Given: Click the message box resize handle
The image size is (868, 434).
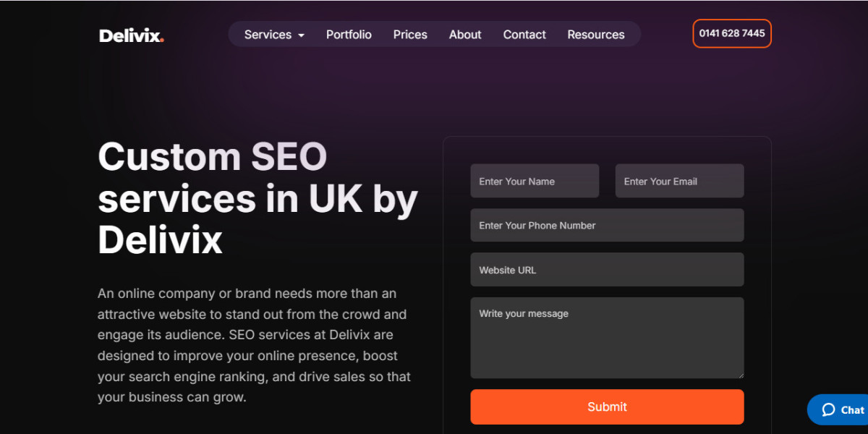Looking at the screenshot, I should [740, 375].
